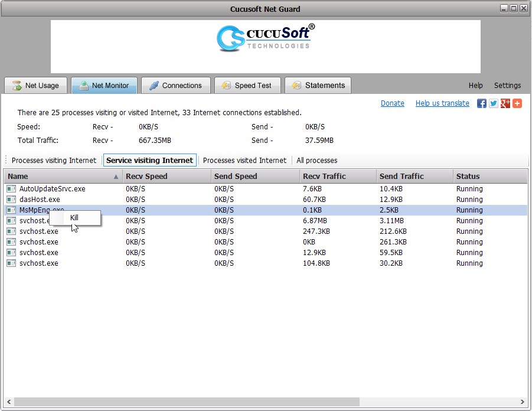Open the Settings menu
Screen dimensions: 532x411
(507, 85)
